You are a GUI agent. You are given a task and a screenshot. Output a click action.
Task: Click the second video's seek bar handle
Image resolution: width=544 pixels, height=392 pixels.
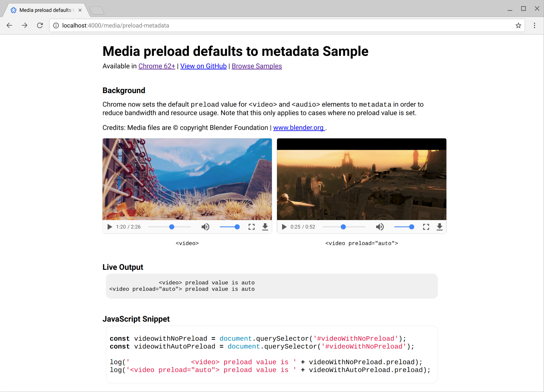tap(343, 227)
